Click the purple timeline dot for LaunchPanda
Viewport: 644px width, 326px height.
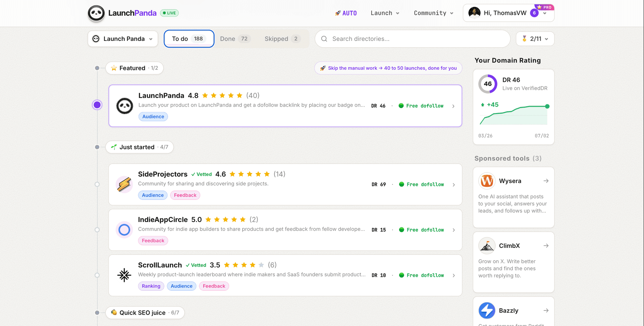97,105
